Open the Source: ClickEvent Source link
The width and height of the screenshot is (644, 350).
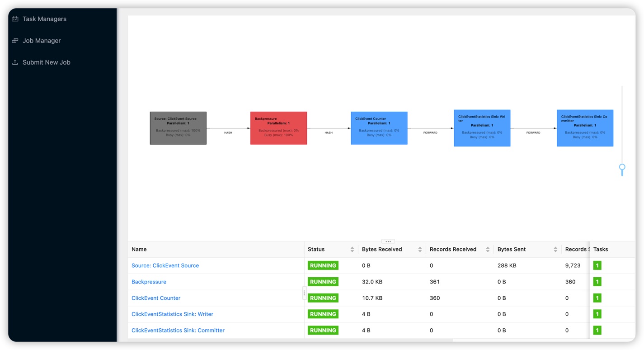coord(165,265)
